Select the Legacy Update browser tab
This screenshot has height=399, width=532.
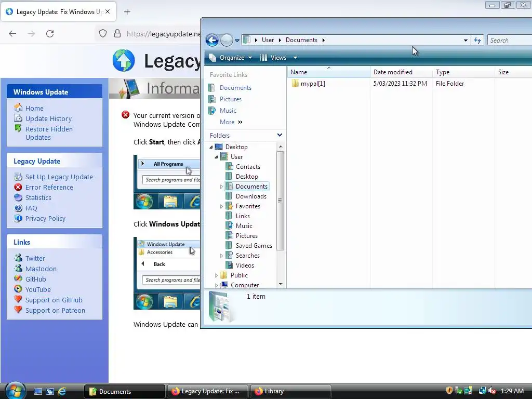coord(59,11)
